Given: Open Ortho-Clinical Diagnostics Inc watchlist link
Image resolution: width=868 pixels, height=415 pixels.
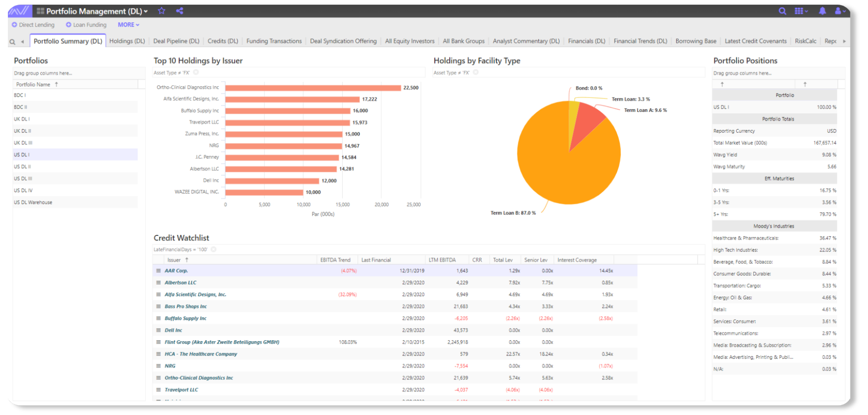Looking at the screenshot, I should pyautogui.click(x=199, y=378).
